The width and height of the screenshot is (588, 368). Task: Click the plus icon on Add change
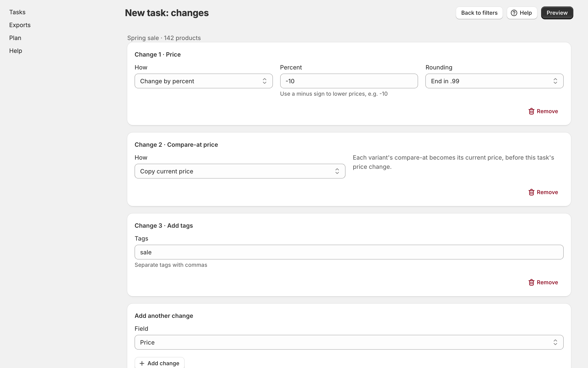[142, 363]
